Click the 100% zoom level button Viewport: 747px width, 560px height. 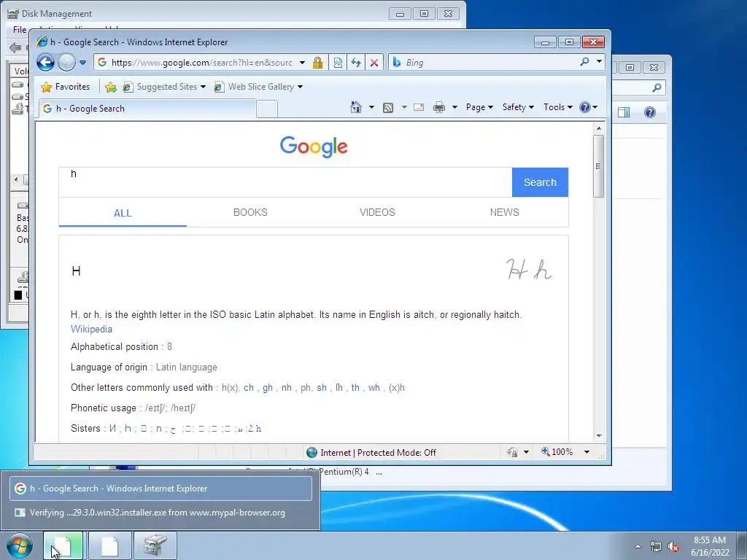coord(557,452)
